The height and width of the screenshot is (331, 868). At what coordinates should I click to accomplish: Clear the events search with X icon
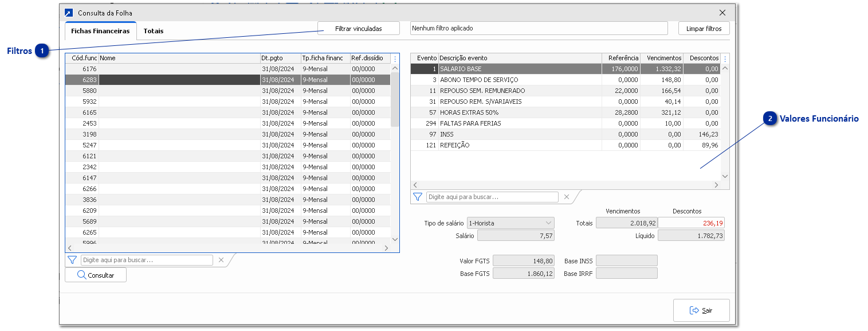point(567,197)
